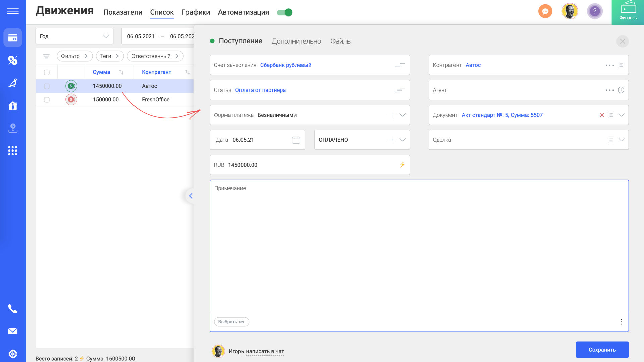Click the purple help question mark icon
This screenshot has width=644, height=362.
pyautogui.click(x=595, y=12)
